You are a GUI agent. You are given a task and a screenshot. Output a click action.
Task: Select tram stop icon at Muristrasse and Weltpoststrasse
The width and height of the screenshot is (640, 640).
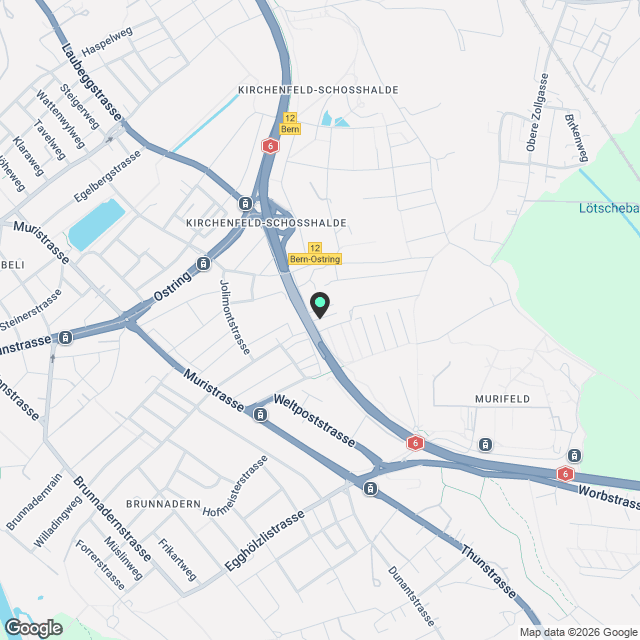260,415
